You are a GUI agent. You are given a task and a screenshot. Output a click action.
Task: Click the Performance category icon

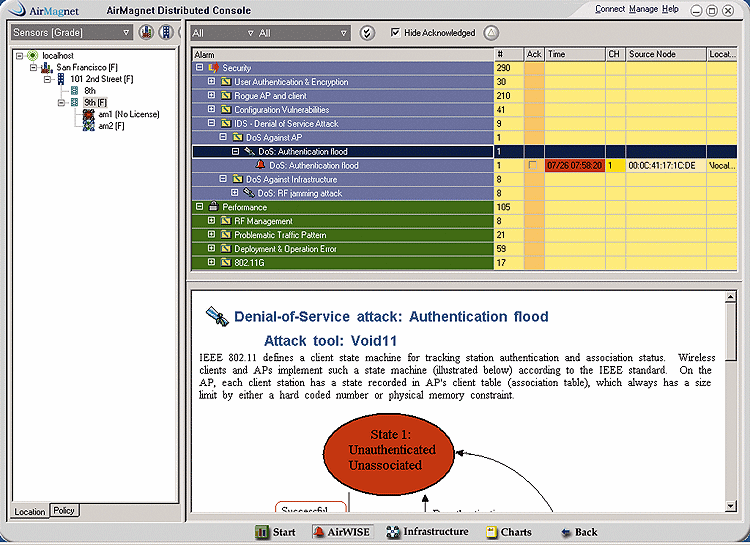(x=214, y=207)
